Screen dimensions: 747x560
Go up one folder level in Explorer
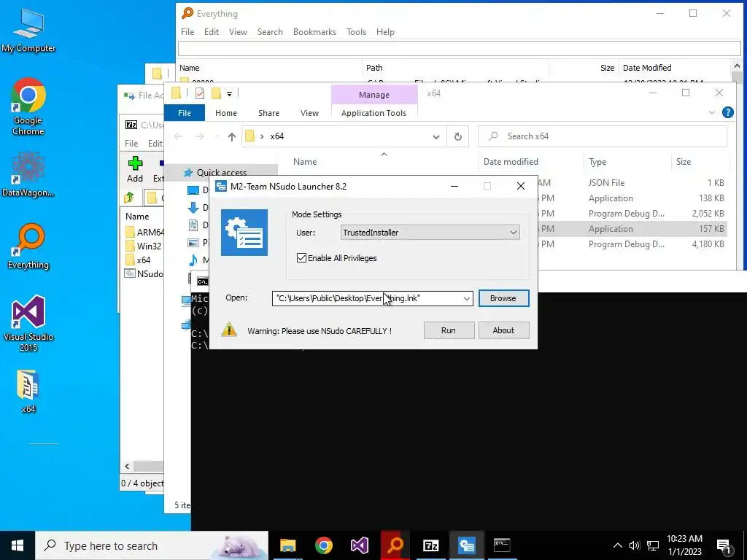pyautogui.click(x=231, y=136)
